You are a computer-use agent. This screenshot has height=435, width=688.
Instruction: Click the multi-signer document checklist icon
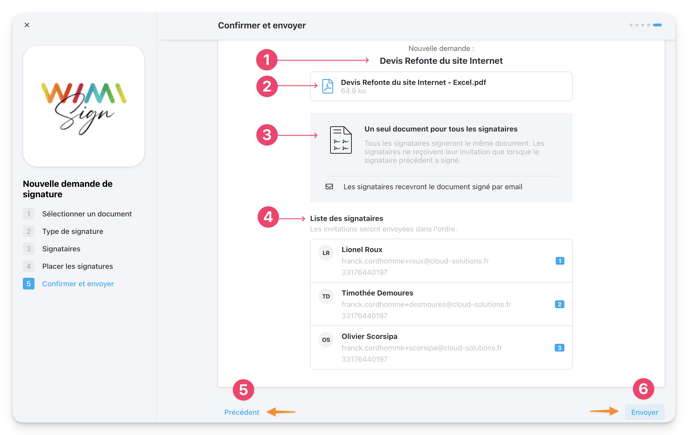pyautogui.click(x=341, y=139)
